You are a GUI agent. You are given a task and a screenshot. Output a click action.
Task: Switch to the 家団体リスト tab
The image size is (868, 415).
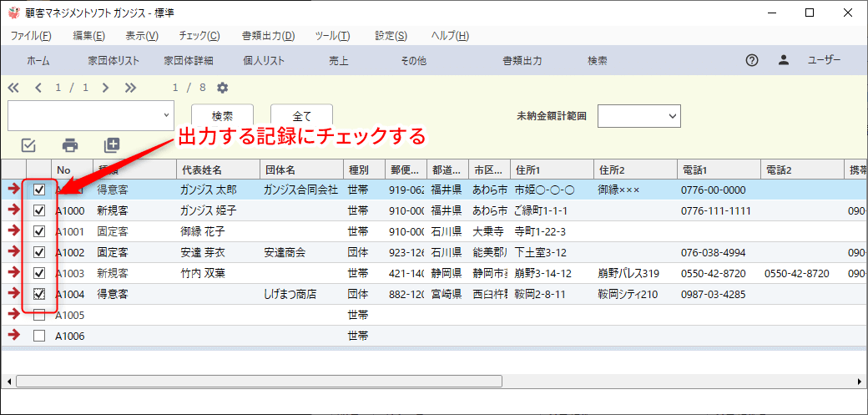click(x=114, y=61)
